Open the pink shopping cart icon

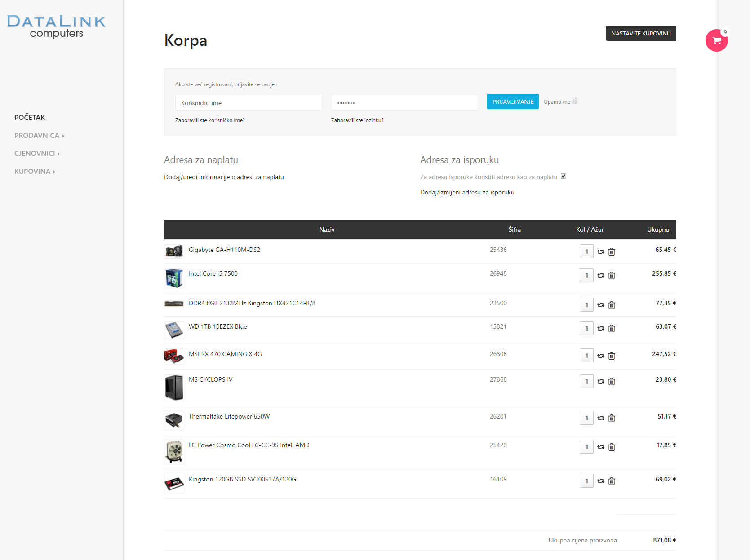[x=716, y=40]
